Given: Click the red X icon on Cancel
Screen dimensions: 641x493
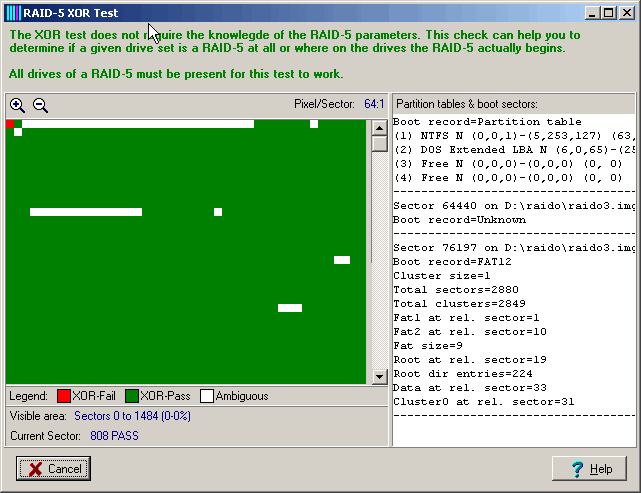Looking at the screenshot, I should point(35,469).
